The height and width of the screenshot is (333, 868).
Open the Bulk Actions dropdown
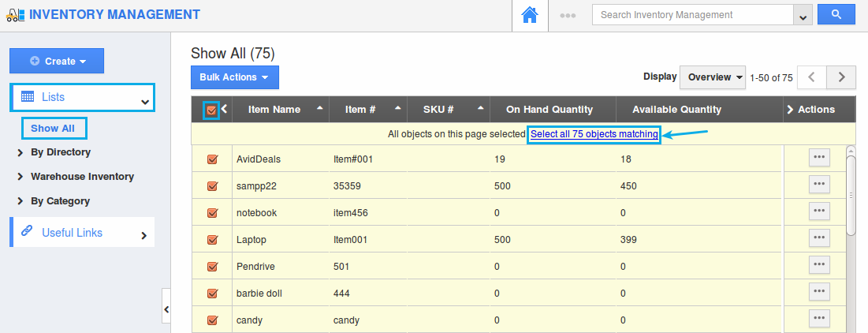coord(235,77)
